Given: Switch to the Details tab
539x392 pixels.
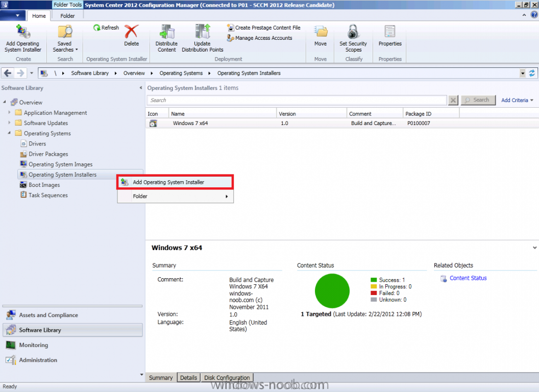Looking at the screenshot, I should [x=189, y=378].
